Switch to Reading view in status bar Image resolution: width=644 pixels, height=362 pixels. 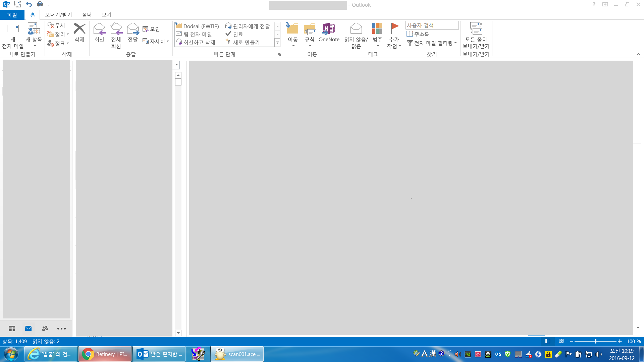[561, 341]
